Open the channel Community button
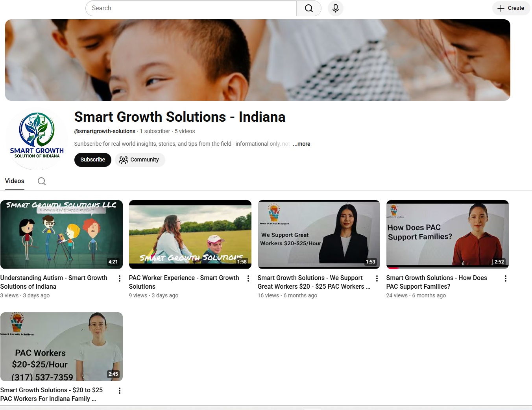 click(140, 160)
